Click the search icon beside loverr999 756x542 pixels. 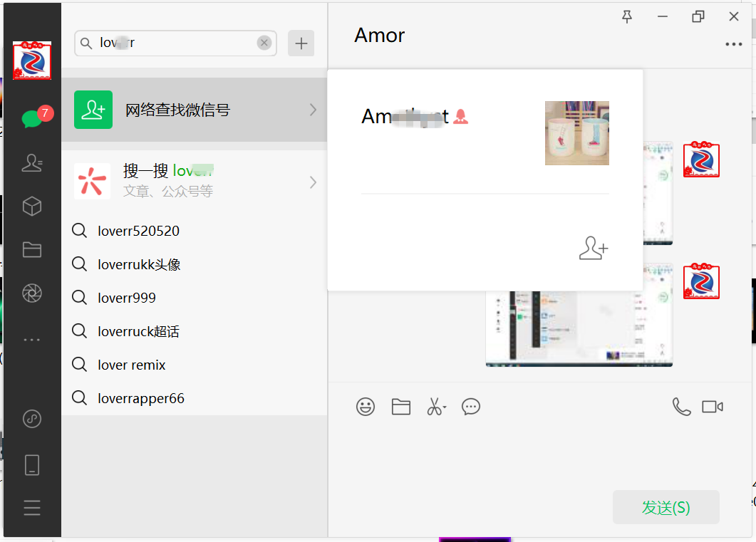[80, 297]
